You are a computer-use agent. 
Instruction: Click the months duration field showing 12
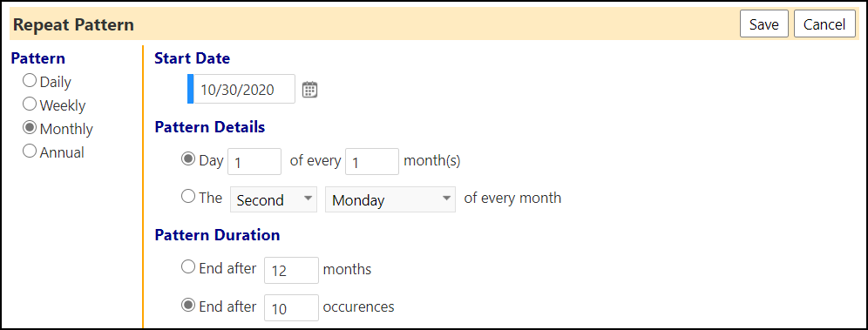(291, 270)
